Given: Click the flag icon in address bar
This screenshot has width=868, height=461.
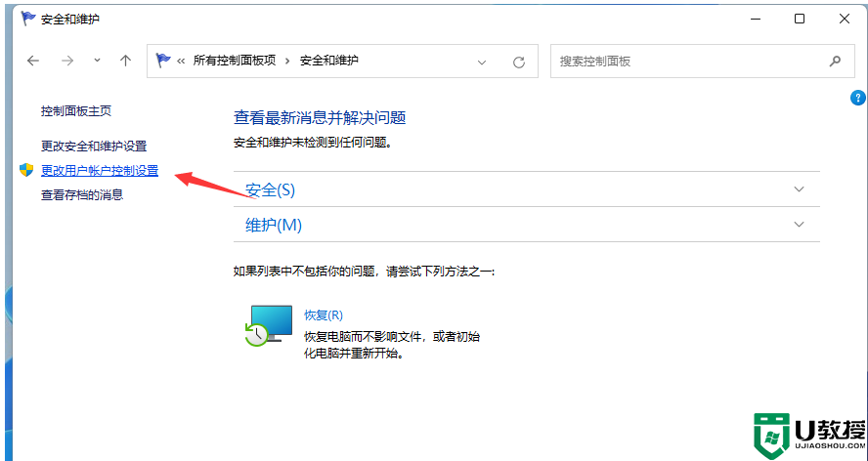Looking at the screenshot, I should [x=164, y=61].
